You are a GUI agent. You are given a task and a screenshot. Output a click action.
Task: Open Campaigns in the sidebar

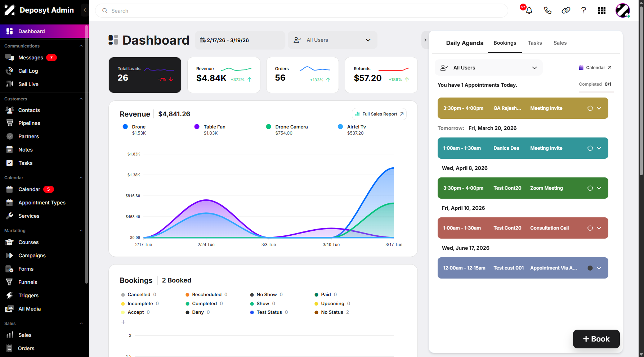coord(32,256)
